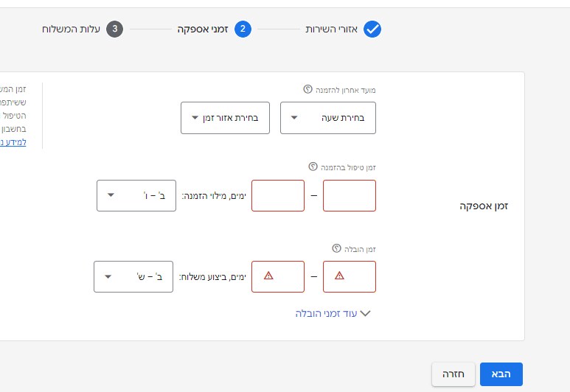Click the חזרה button
This screenshot has width=570, height=392.
(x=453, y=374)
